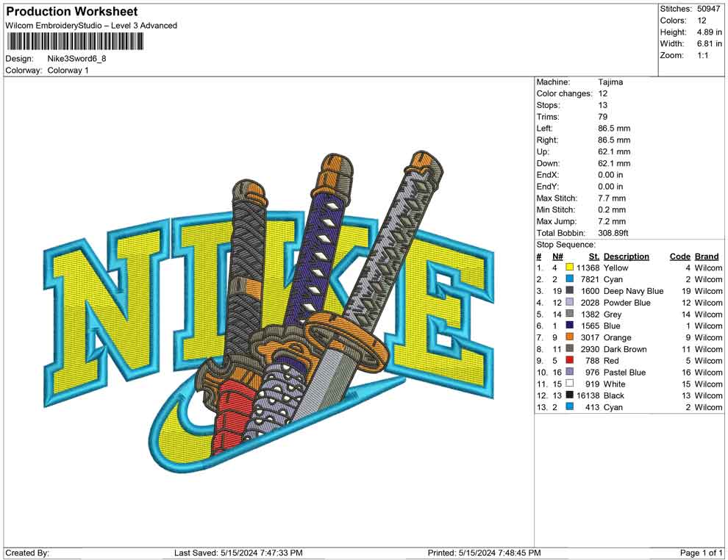
Task: Select the "Pastel Blue" description text
Action: (624, 372)
